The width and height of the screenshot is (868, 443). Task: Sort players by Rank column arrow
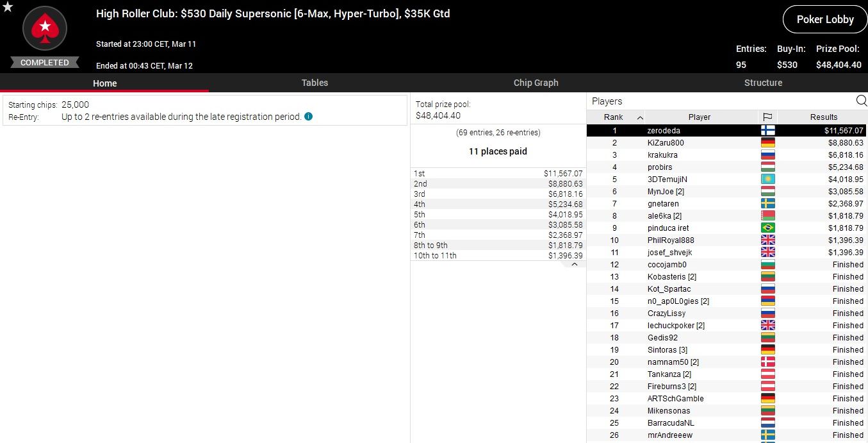click(640, 117)
